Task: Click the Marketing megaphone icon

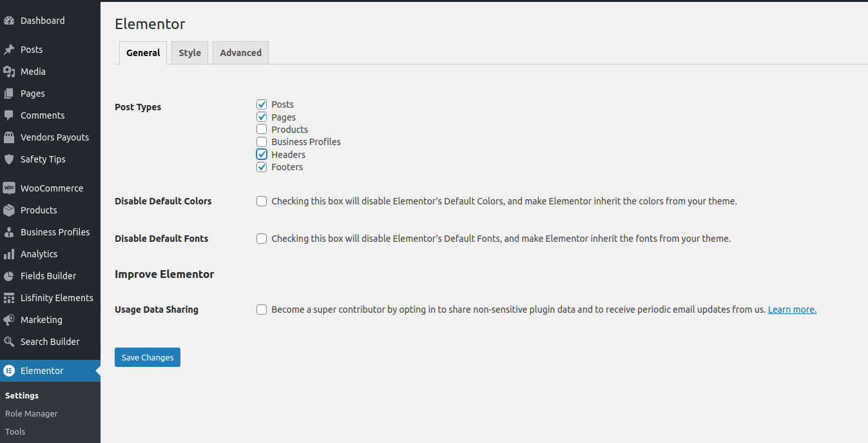Action: (x=9, y=320)
